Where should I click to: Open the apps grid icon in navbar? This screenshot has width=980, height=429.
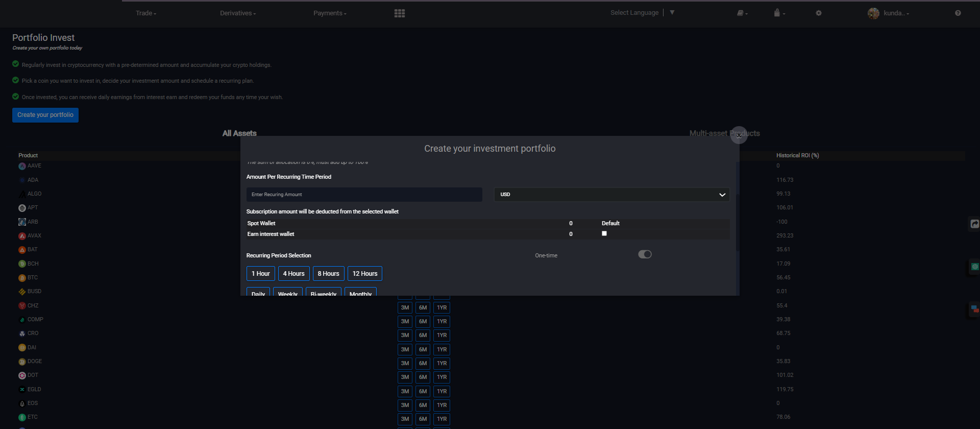[399, 13]
